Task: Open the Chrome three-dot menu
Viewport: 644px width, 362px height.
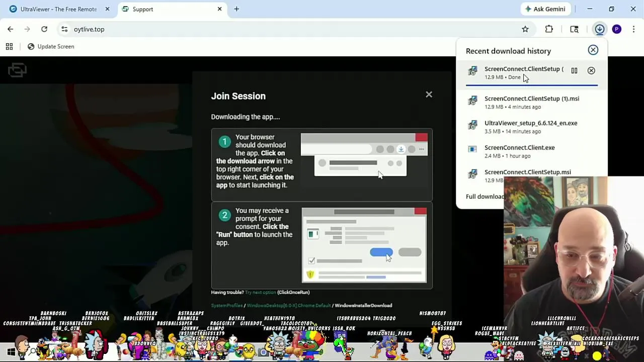Action: [633, 29]
